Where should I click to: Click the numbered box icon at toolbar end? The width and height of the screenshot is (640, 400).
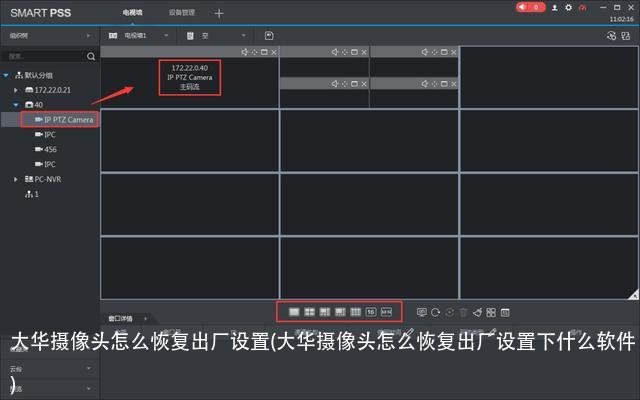click(505, 313)
